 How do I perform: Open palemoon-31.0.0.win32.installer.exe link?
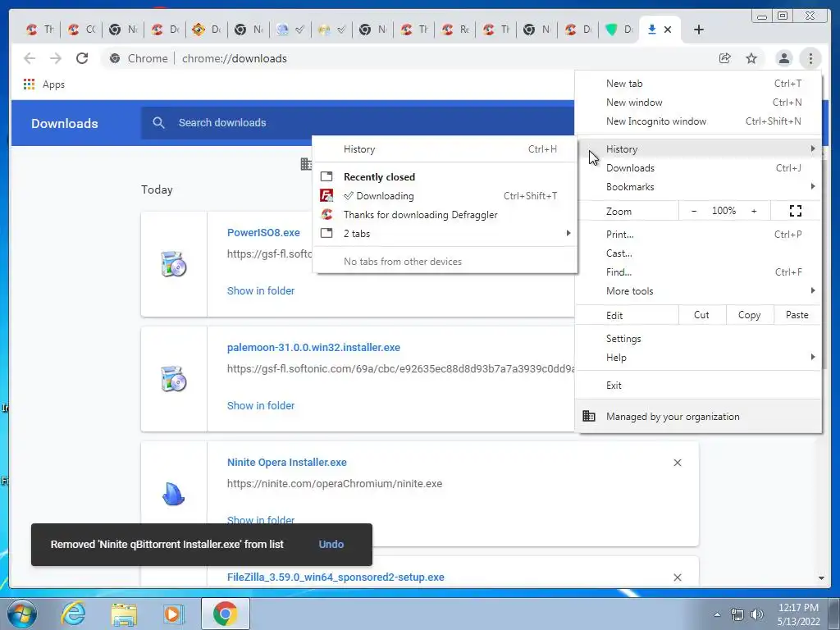pos(313,347)
